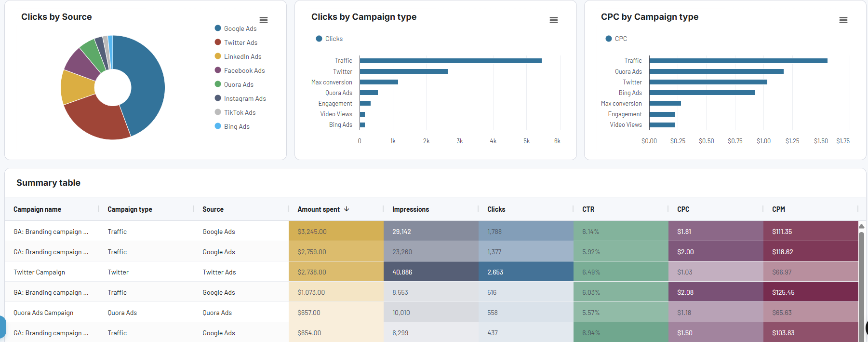Click the summary table scrollbar up arrow
The image size is (868, 342).
point(861,226)
